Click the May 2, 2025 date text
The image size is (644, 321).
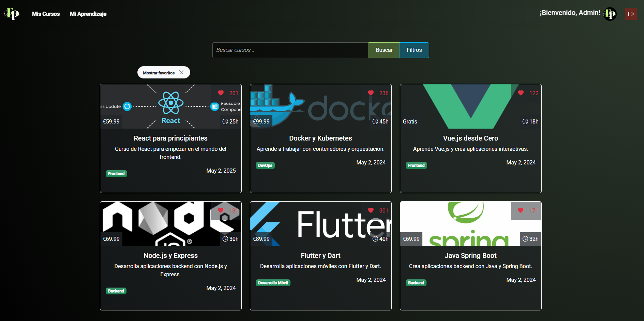coord(221,171)
